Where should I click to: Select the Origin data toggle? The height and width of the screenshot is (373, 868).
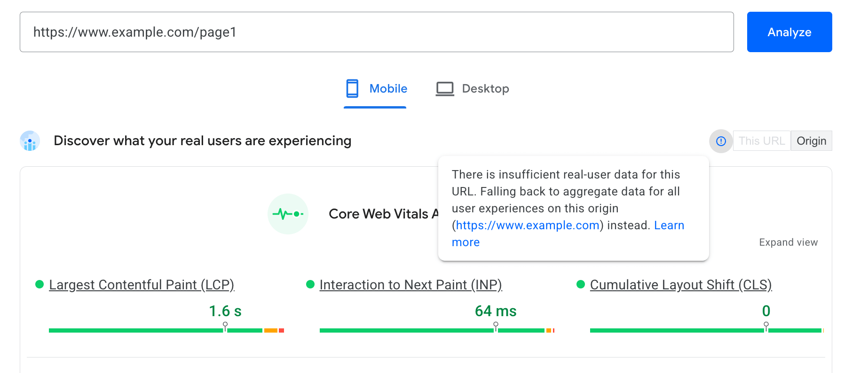coord(811,141)
